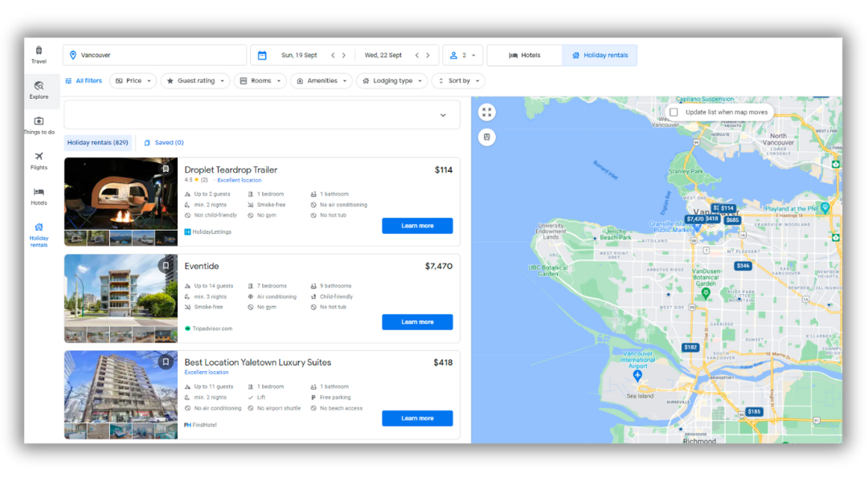
Task: Click Learn more for Droplet Teardrop Trailer
Action: coord(417,226)
